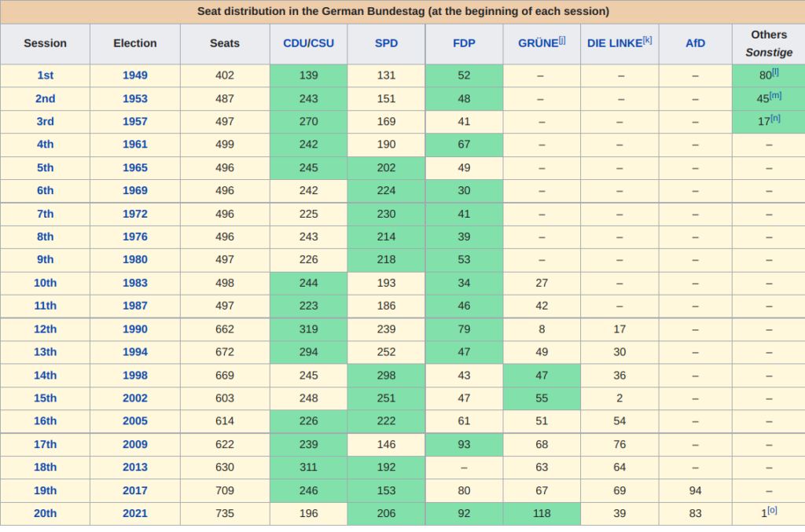The width and height of the screenshot is (805, 532).
Task: Open the 1949 election link
Action: (x=134, y=75)
